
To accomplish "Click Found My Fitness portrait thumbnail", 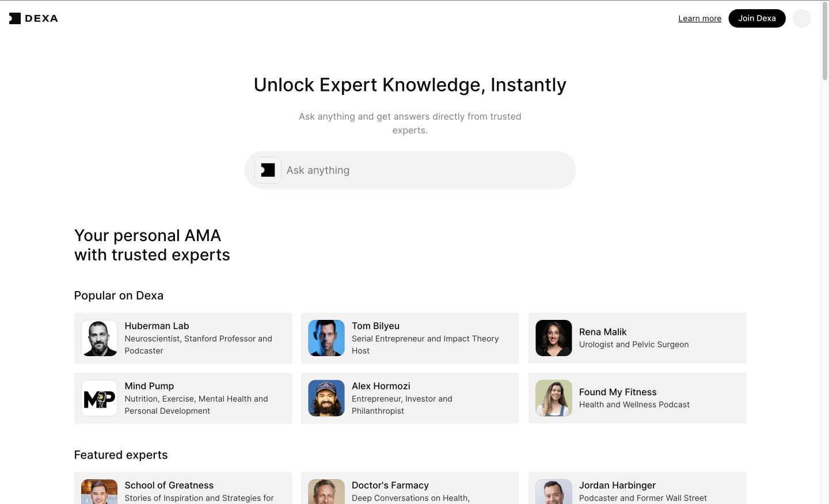I will [554, 398].
